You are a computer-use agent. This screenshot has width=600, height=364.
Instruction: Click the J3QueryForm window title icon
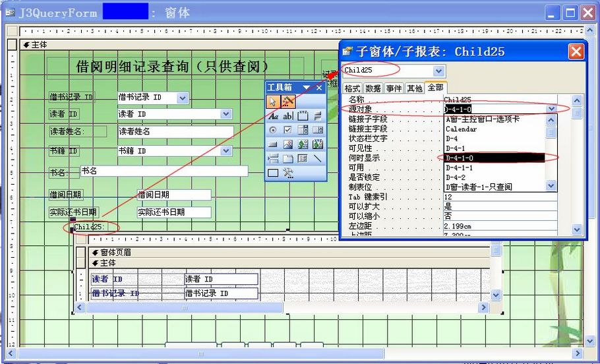10,13
